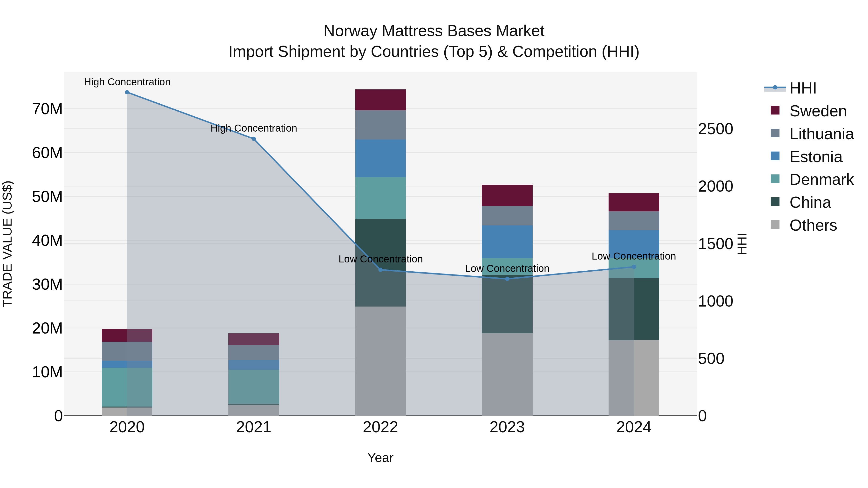Screen dimensions: 868x488
Task: Click the 500 tick on HHI axis
Action: pos(711,359)
